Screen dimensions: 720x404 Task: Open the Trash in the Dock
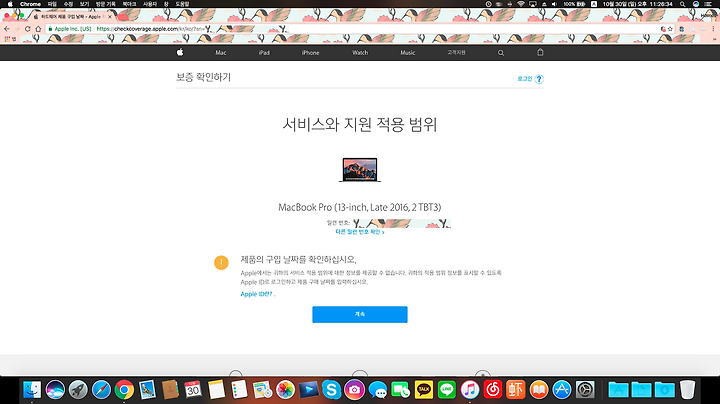pos(687,390)
